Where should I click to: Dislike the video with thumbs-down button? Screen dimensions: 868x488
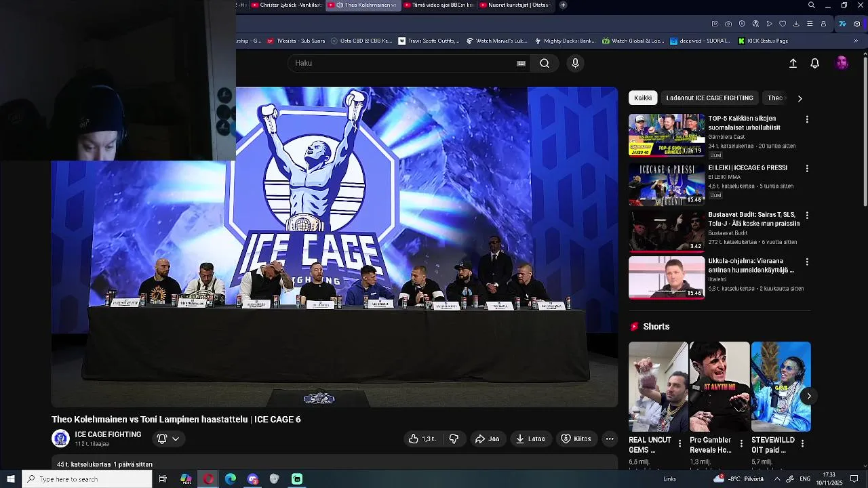[x=454, y=439]
